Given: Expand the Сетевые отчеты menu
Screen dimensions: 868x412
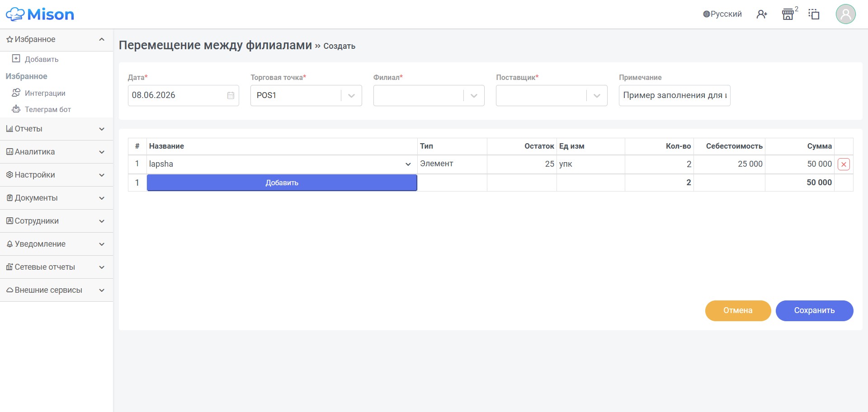Looking at the screenshot, I should coord(57,267).
